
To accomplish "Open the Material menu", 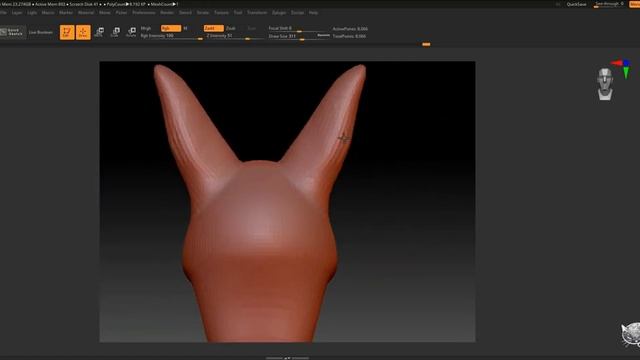I will click(86, 13).
